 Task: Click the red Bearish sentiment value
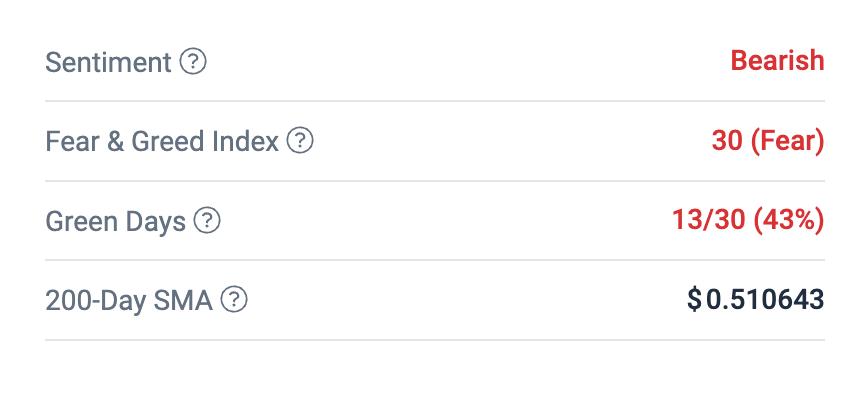pos(777,60)
